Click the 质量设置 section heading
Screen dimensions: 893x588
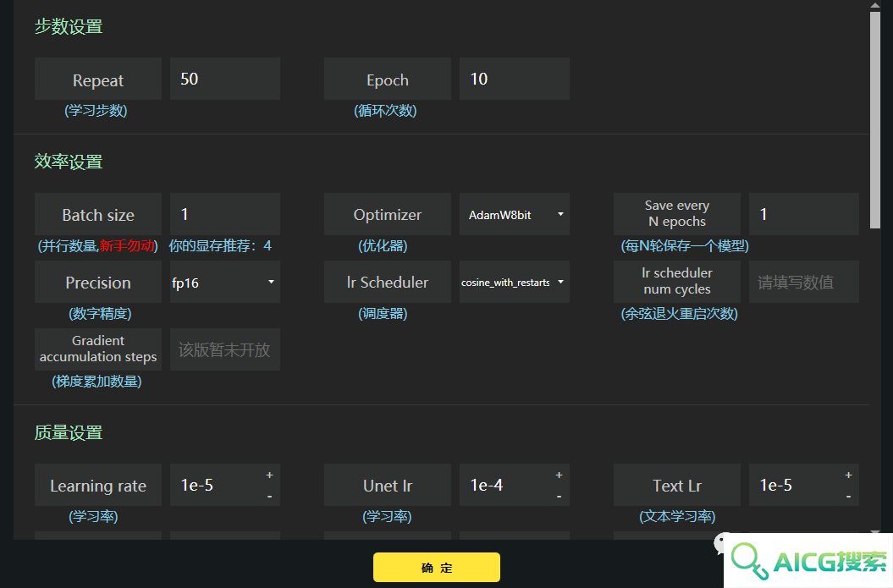click(69, 432)
